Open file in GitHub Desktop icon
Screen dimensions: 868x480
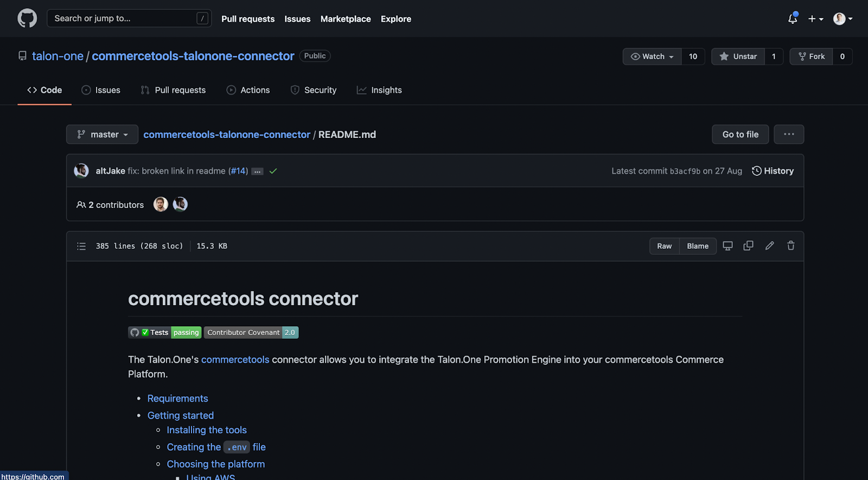click(728, 246)
